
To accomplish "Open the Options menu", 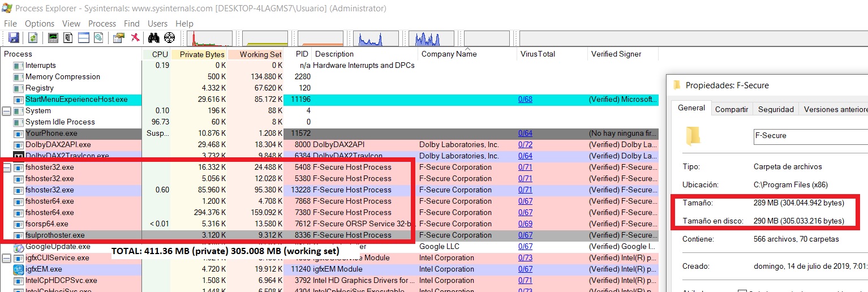I will pyautogui.click(x=40, y=23).
